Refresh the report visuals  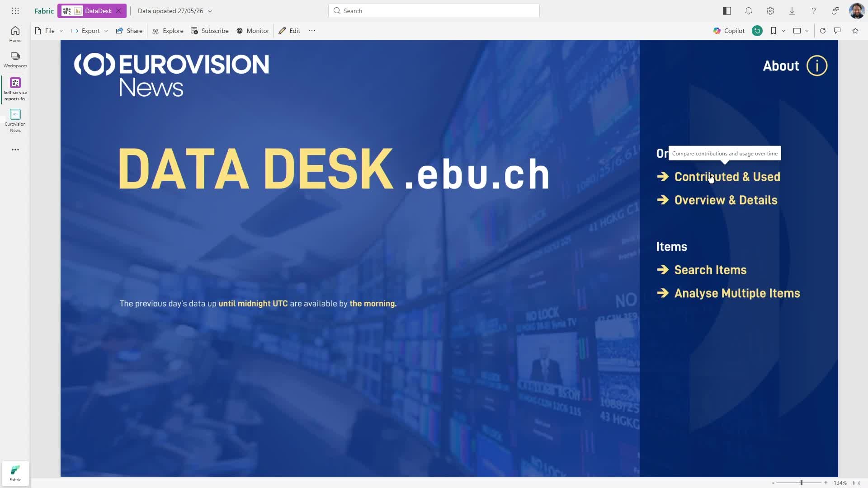pos(823,31)
